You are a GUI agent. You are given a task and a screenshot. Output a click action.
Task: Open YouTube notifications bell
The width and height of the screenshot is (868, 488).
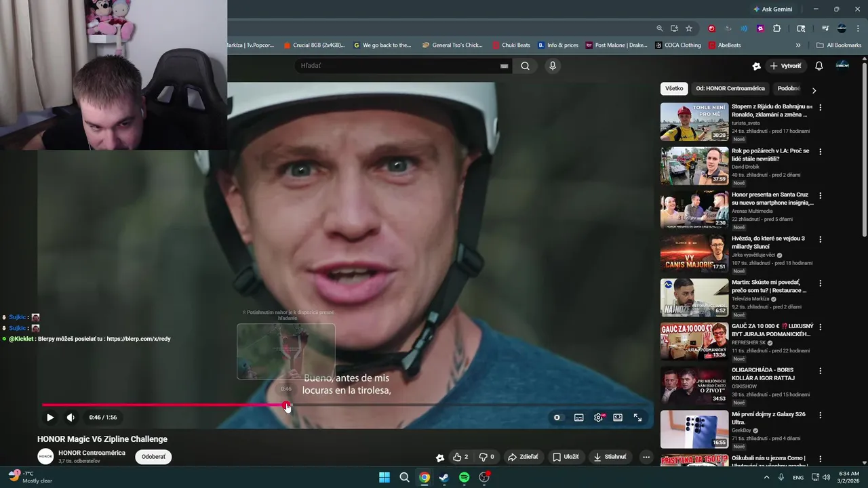point(818,66)
